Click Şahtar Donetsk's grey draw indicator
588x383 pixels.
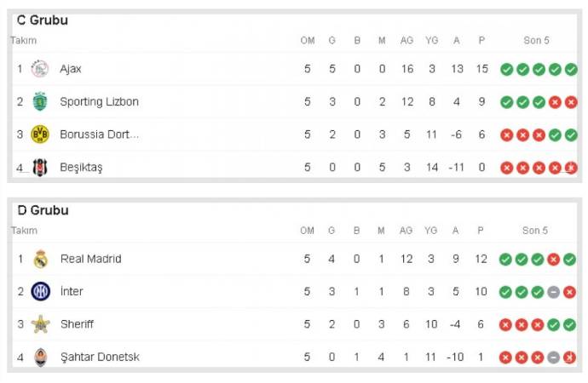[554, 357]
